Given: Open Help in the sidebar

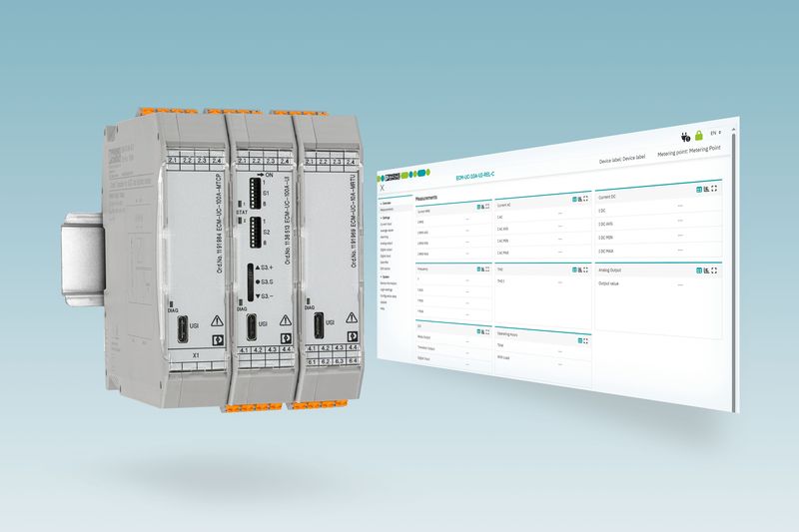Looking at the screenshot, I should (x=383, y=308).
